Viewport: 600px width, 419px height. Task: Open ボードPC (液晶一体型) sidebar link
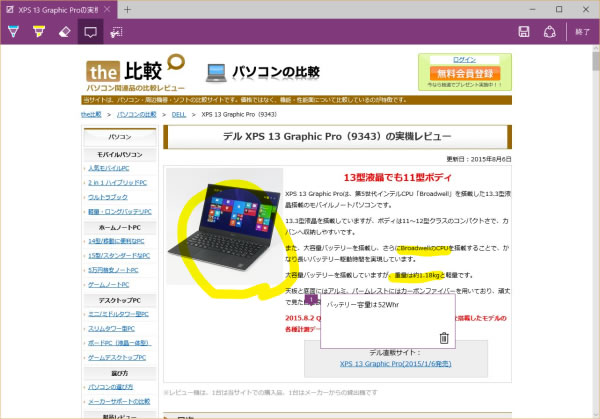(x=119, y=343)
